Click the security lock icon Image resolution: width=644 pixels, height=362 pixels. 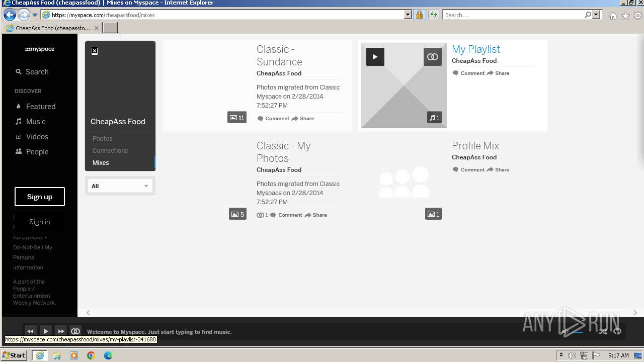tap(419, 15)
